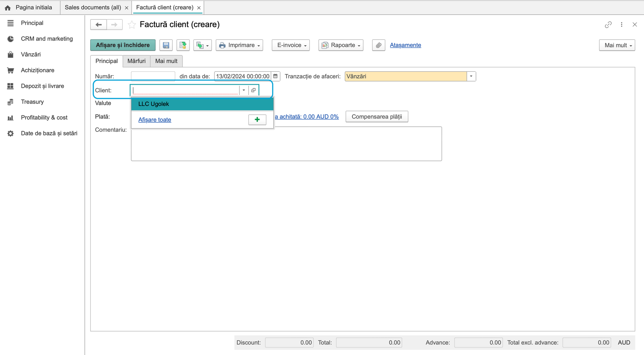This screenshot has height=355, width=644.
Task: Click the save (floppy disk) icon
Action: click(x=166, y=45)
